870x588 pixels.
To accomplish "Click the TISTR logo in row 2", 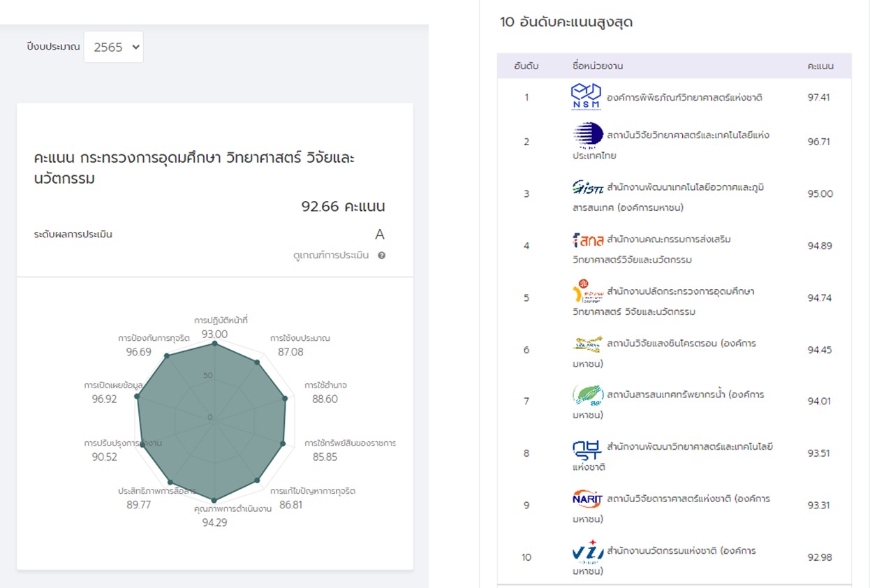I will [x=587, y=135].
